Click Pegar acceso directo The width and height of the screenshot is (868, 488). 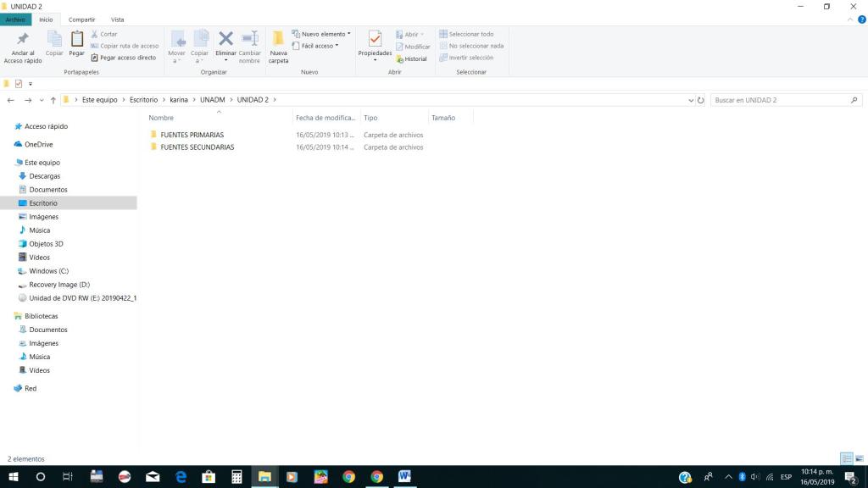[124, 58]
